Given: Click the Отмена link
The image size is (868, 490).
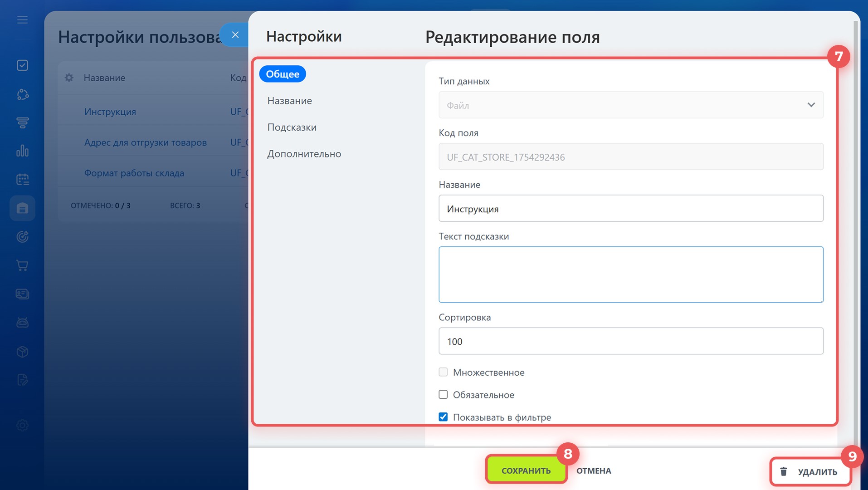Looking at the screenshot, I should pyautogui.click(x=593, y=471).
